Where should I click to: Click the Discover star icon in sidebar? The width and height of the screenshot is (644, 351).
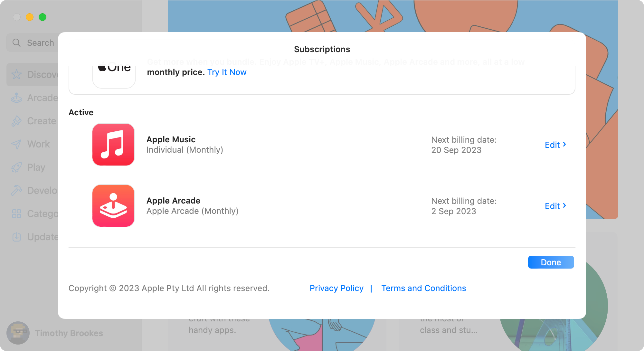pos(16,75)
